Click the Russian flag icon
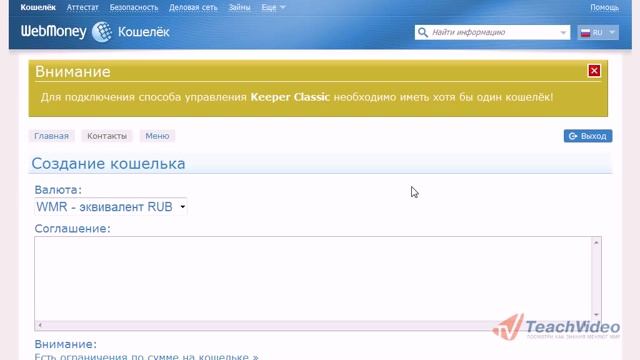Image resolution: width=640 pixels, height=360 pixels. tap(585, 33)
